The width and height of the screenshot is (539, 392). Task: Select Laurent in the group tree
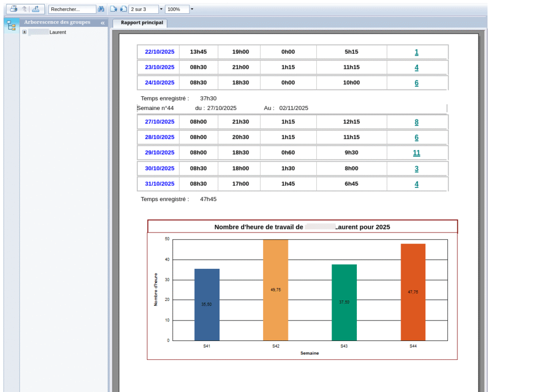(x=58, y=32)
